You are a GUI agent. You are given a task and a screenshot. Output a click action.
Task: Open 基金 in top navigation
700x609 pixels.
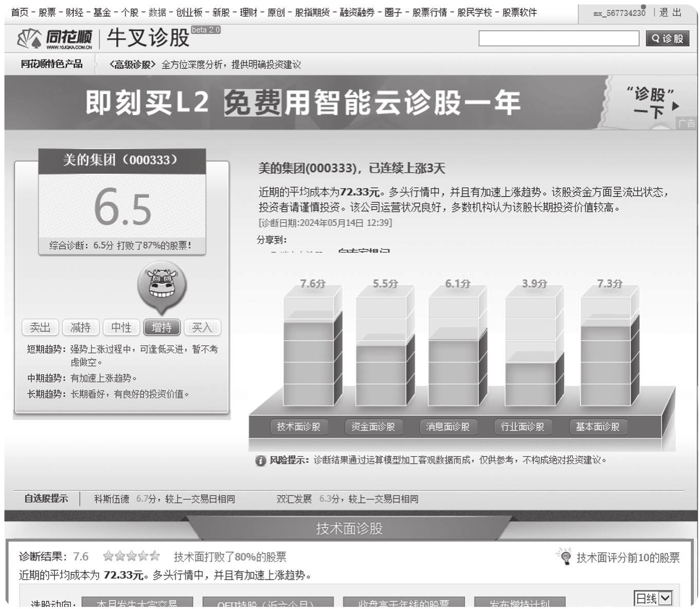(x=102, y=12)
